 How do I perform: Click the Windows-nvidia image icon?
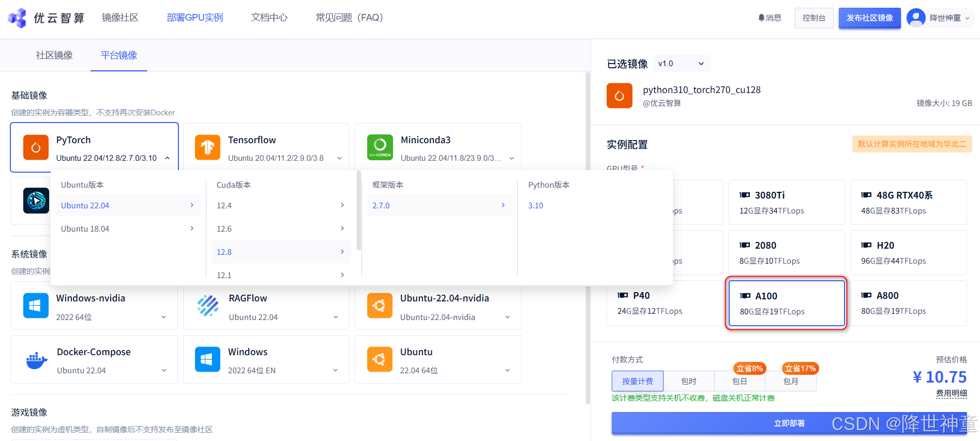[x=36, y=305]
